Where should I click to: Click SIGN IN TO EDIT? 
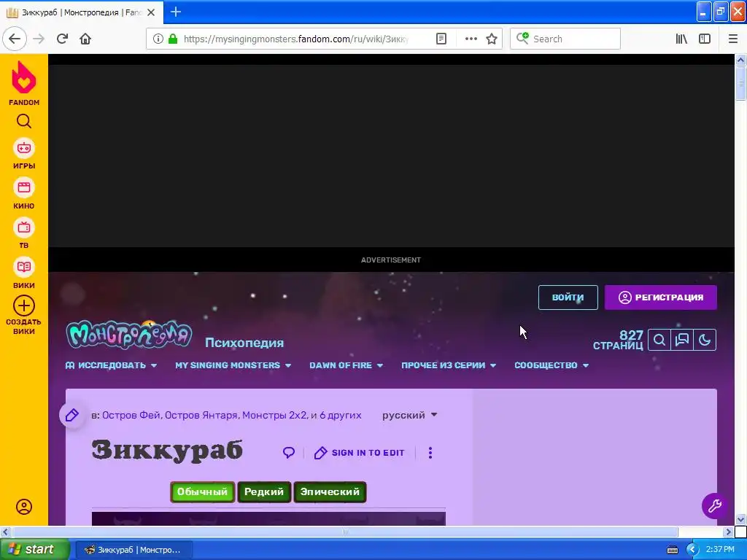tap(359, 453)
